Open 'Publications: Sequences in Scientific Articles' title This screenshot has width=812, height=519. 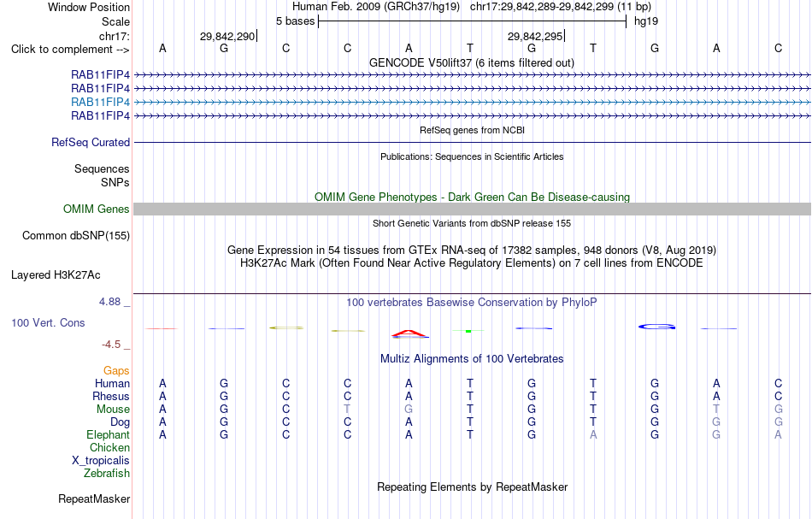pos(472,157)
